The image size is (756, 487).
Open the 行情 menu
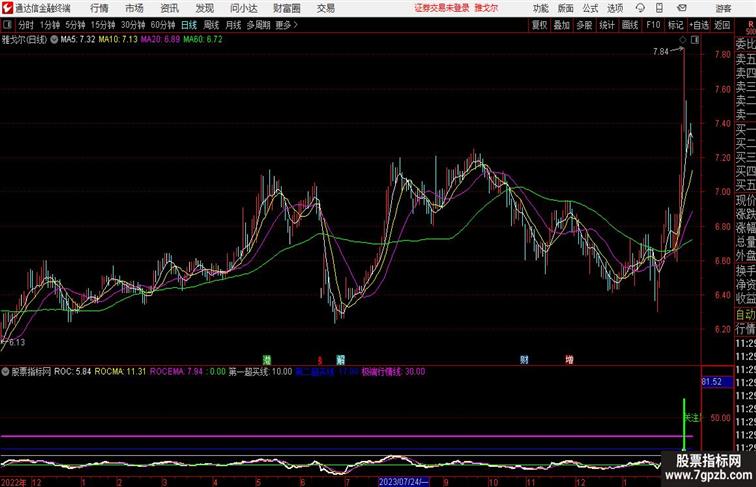pos(99,8)
